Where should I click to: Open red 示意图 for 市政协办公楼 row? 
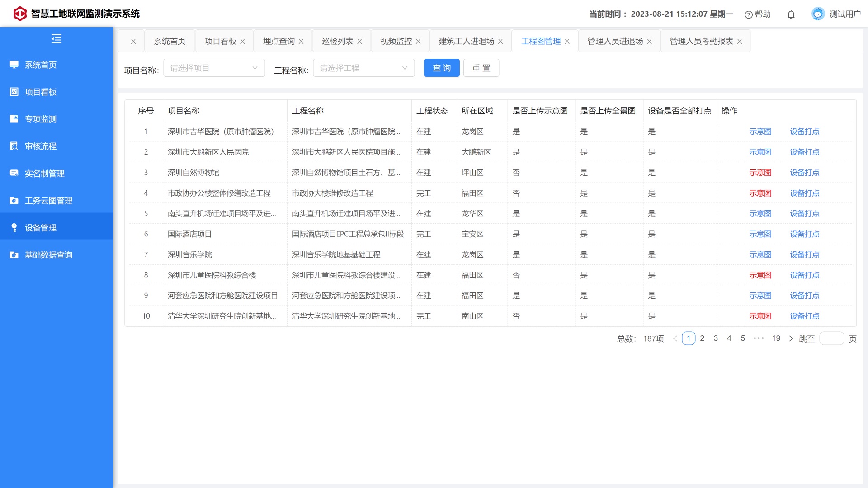coord(760,193)
